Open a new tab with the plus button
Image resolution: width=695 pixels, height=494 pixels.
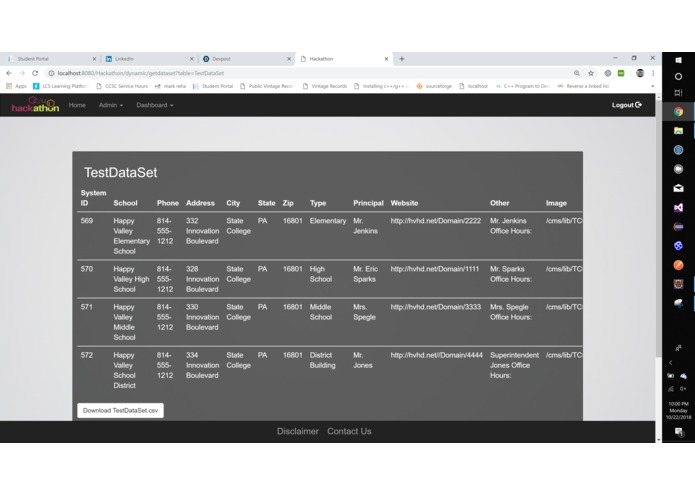coord(402,58)
